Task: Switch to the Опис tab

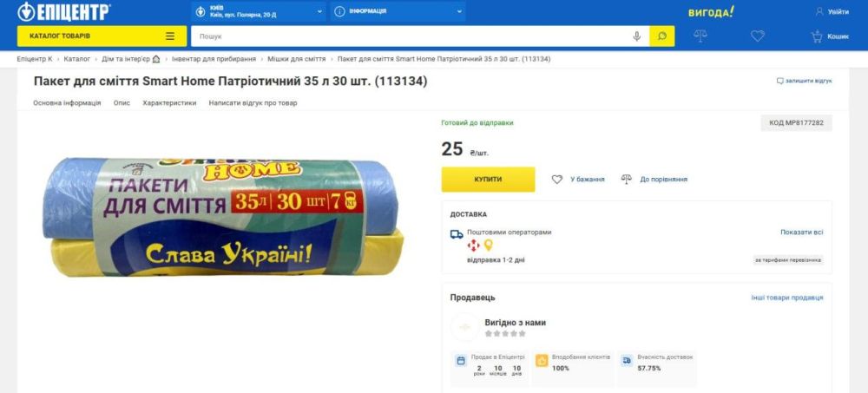Action: [122, 102]
